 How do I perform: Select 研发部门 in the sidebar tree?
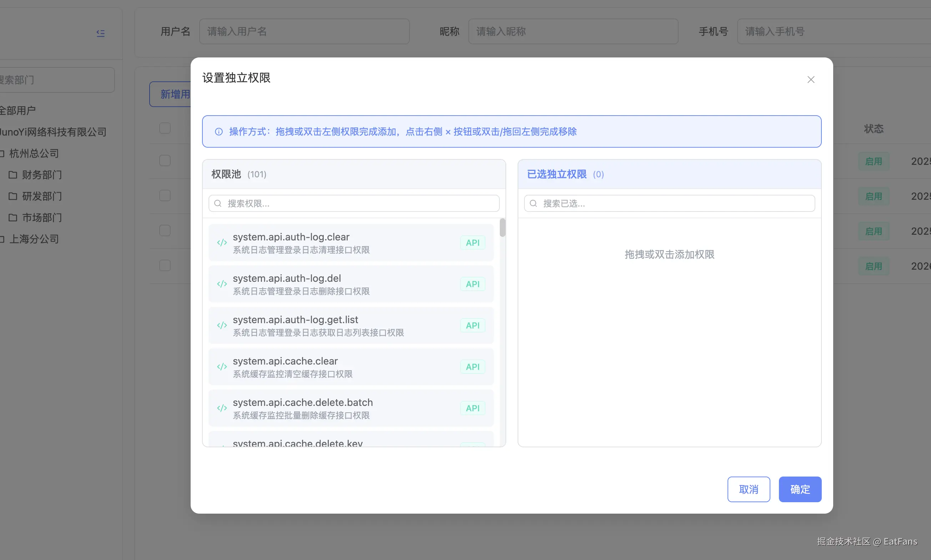pos(41,196)
